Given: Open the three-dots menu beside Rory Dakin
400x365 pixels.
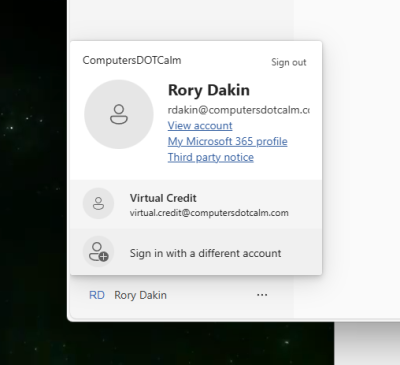Looking at the screenshot, I should [x=262, y=295].
